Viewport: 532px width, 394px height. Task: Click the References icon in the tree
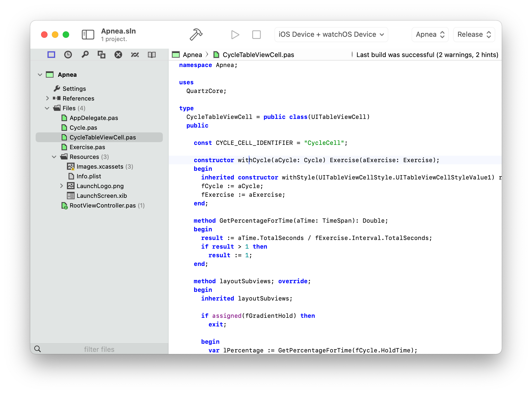57,98
